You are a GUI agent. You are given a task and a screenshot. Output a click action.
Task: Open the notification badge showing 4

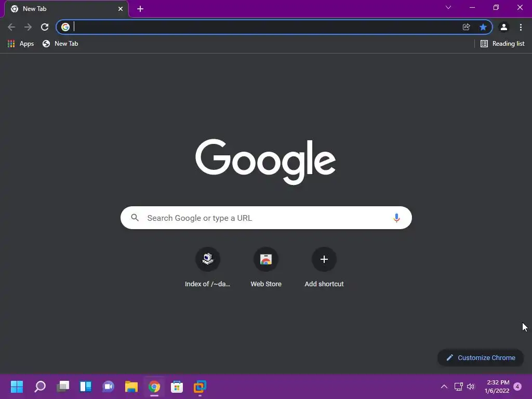point(517,387)
